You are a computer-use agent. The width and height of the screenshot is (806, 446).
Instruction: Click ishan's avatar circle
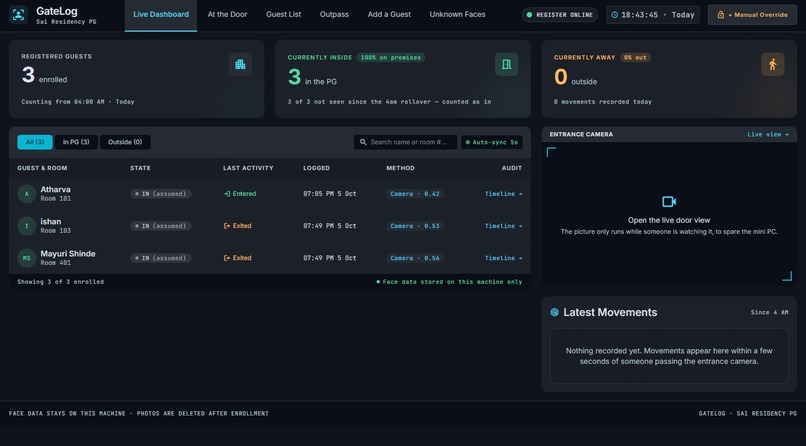click(x=27, y=226)
